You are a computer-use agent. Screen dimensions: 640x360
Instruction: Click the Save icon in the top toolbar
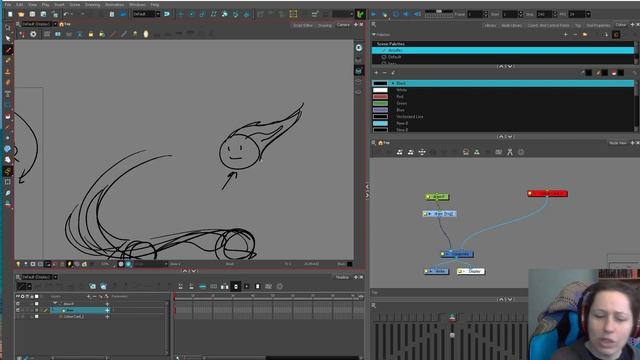[x=32, y=14]
